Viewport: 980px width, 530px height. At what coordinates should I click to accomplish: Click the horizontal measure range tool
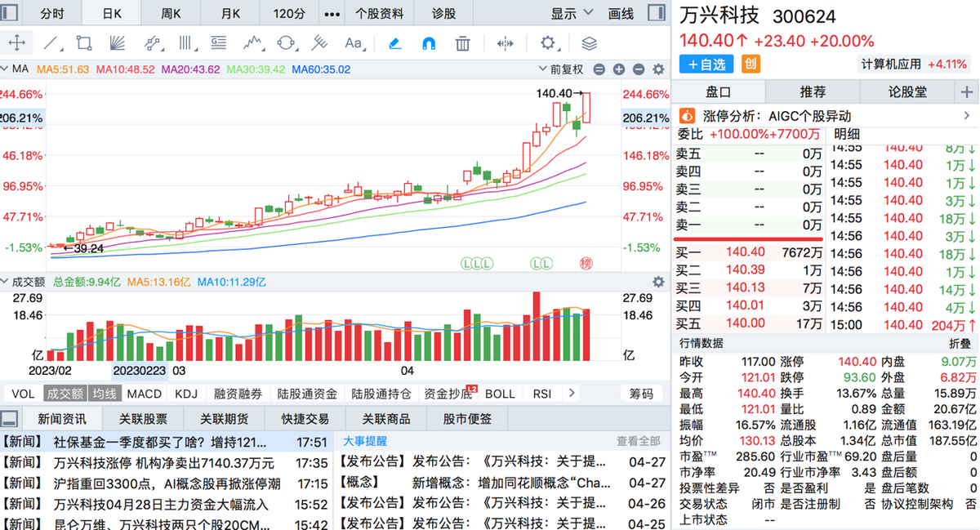click(x=506, y=43)
